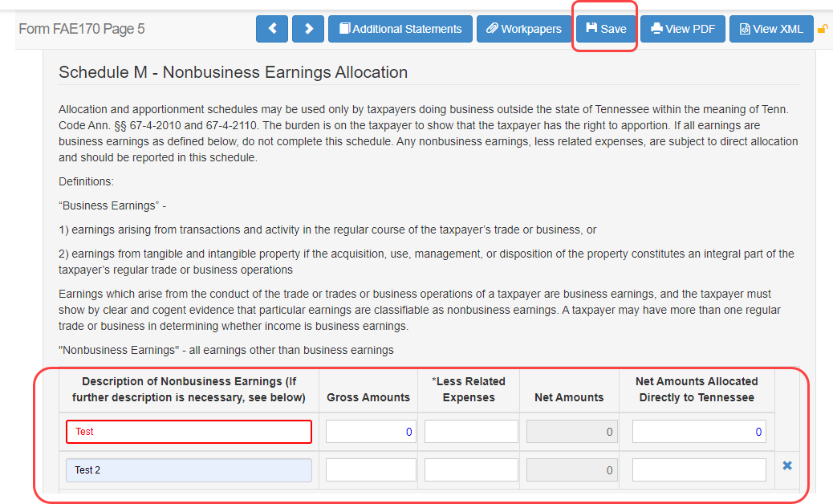Click the orange unlock padlock icon
Image resolution: width=833 pixels, height=504 pixels.
[823, 30]
